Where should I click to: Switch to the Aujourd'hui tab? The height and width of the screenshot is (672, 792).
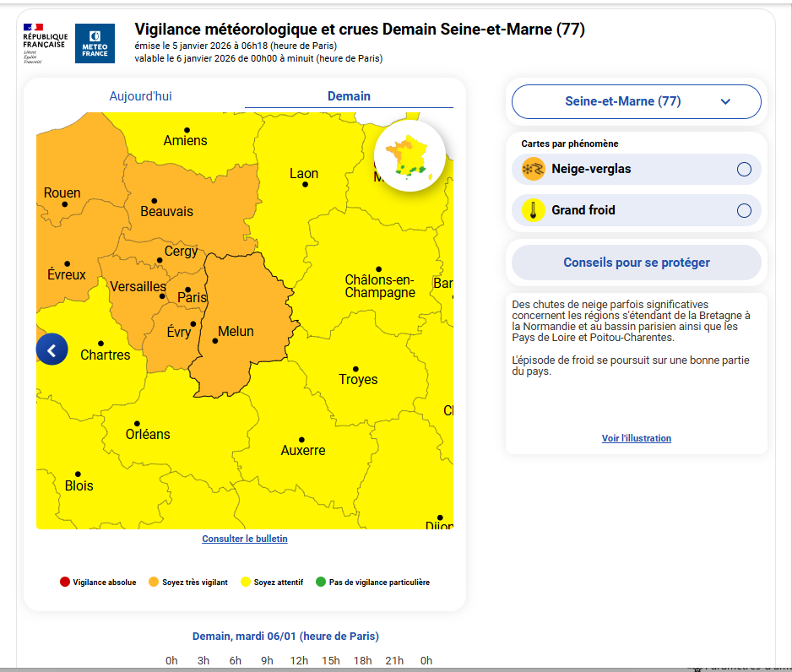pos(140,96)
